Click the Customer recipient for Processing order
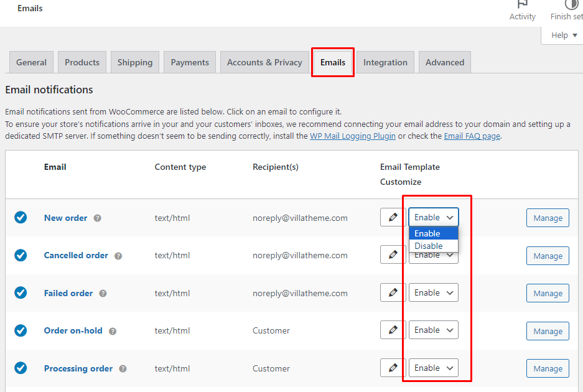583x392 pixels. pyautogui.click(x=271, y=368)
